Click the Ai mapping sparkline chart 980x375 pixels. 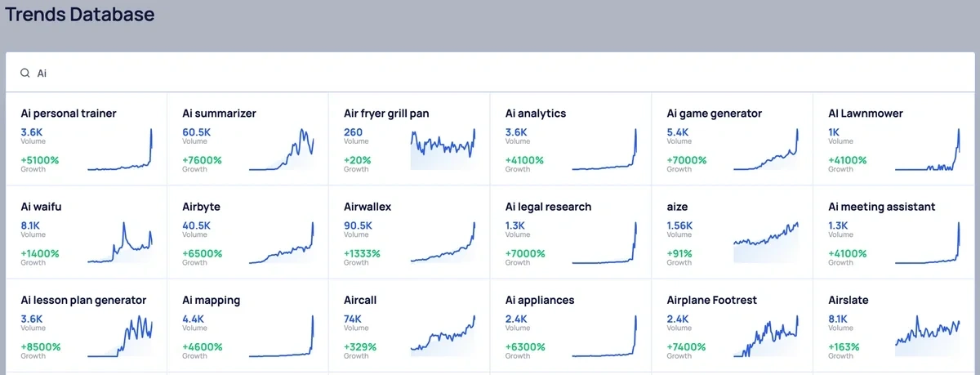tap(281, 336)
